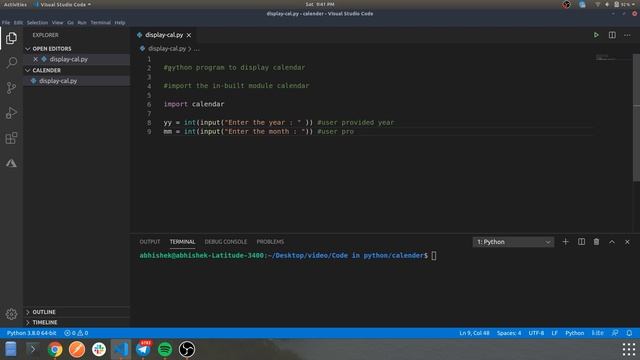Viewport: 640px width, 360px height.
Task: Open the Azure icon in activity bar
Action: (11, 163)
